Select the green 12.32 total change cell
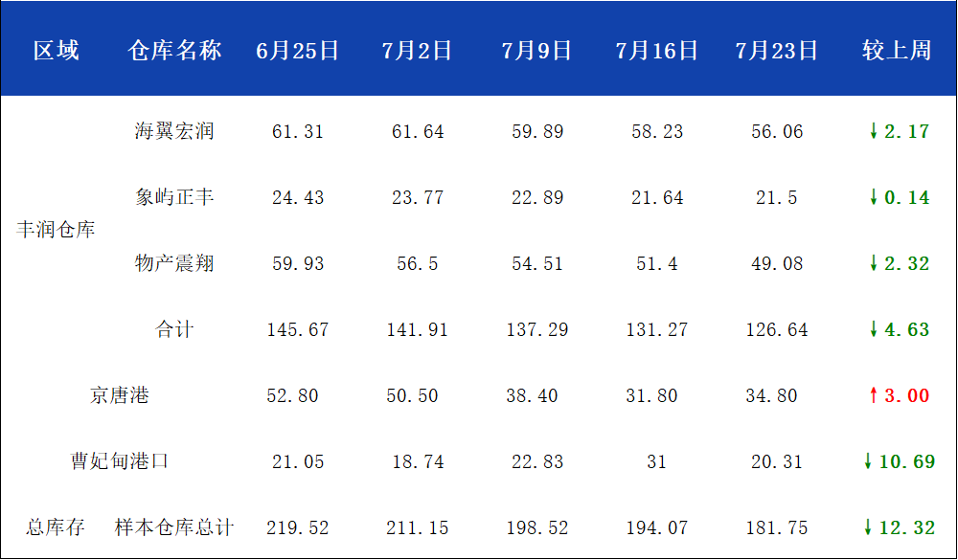 tap(899, 527)
